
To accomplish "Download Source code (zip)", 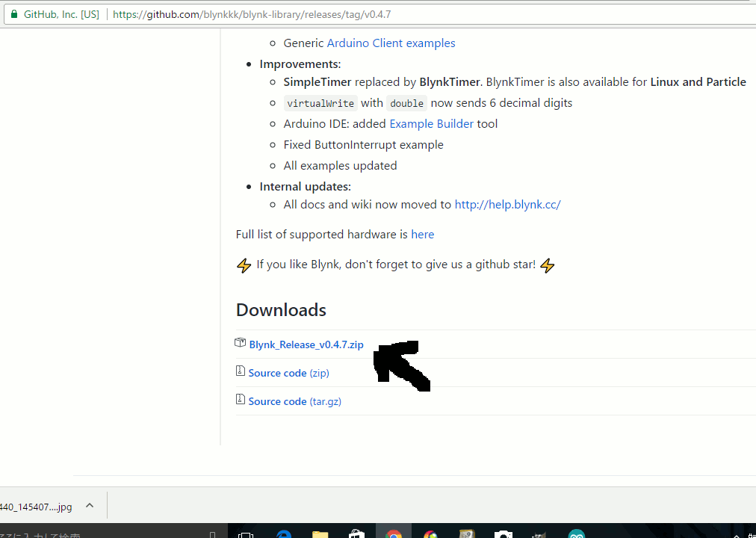I will point(289,373).
